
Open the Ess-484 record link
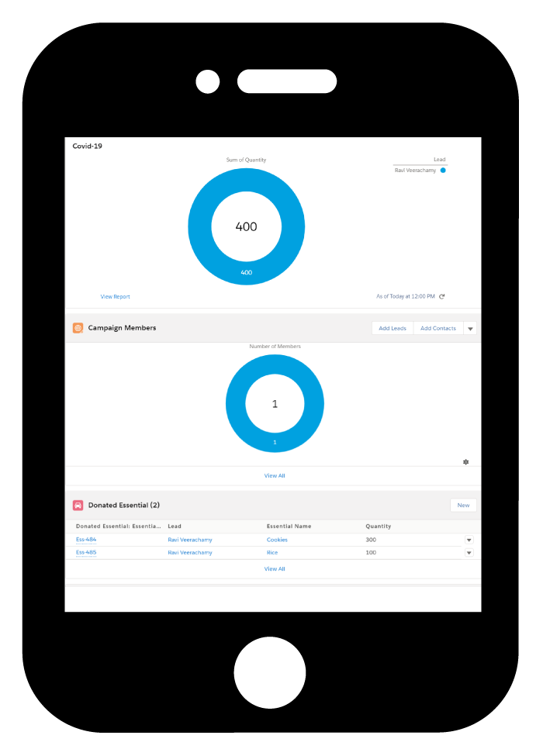(86, 540)
